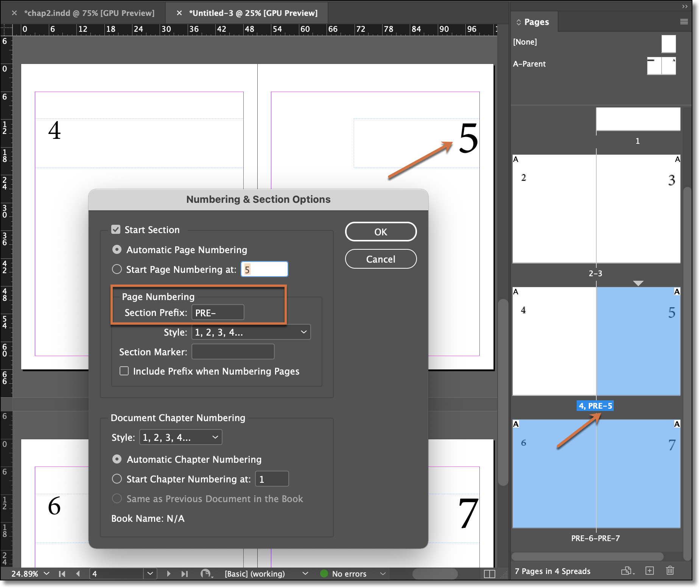Check Include Prefix when Numbering Pages
This screenshot has height=588, width=700.
pos(124,371)
